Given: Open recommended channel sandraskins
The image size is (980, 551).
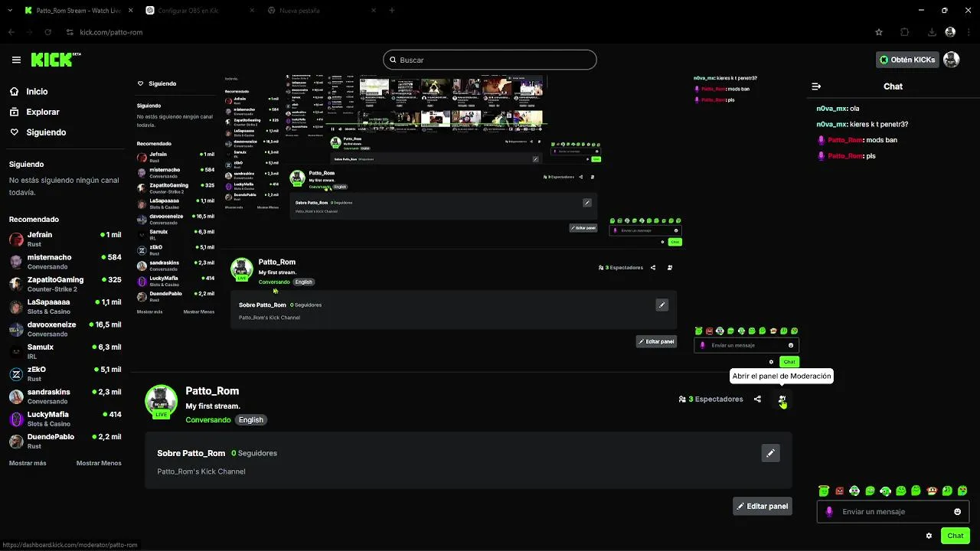Looking at the screenshot, I should coord(65,396).
